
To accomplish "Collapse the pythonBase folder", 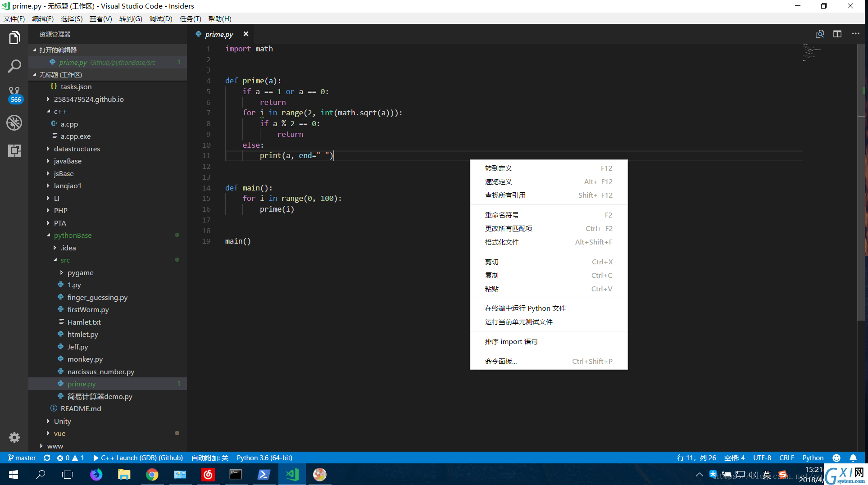I will [108, 235].
